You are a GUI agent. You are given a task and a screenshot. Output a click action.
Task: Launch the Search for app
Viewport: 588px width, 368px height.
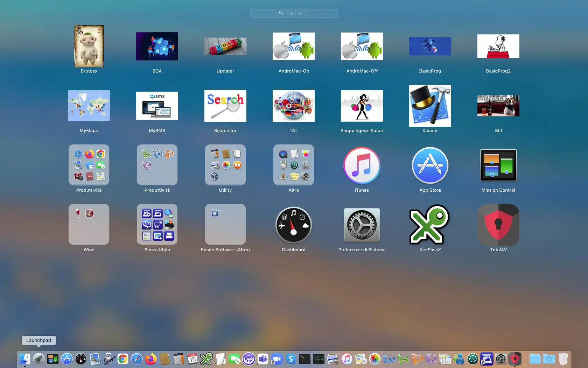[225, 106]
